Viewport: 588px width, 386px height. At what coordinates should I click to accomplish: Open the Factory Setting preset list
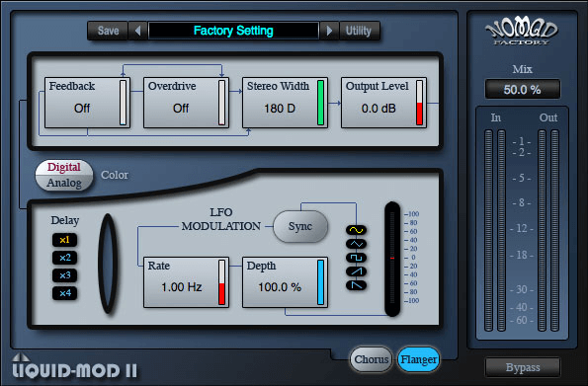coord(233,31)
